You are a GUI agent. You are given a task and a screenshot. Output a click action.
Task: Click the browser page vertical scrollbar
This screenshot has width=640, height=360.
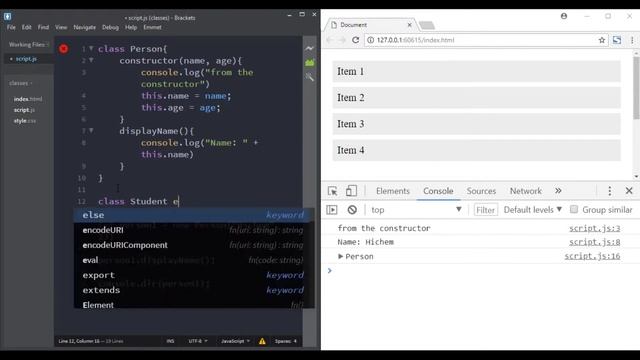636,88
